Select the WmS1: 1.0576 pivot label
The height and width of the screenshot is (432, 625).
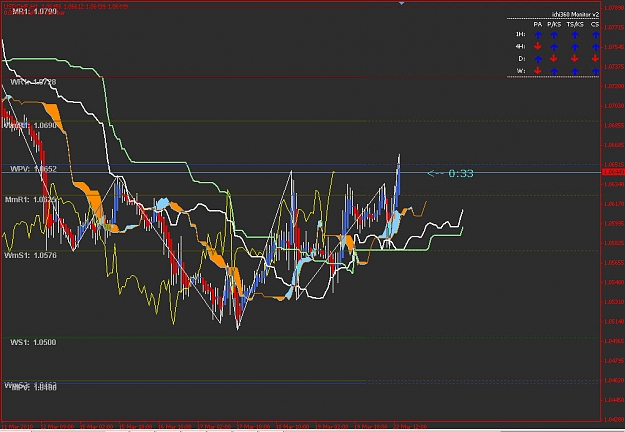pos(31,255)
